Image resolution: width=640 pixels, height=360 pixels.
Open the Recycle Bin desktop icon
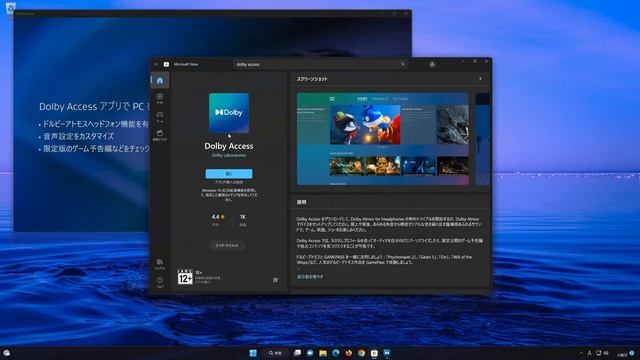[11, 8]
